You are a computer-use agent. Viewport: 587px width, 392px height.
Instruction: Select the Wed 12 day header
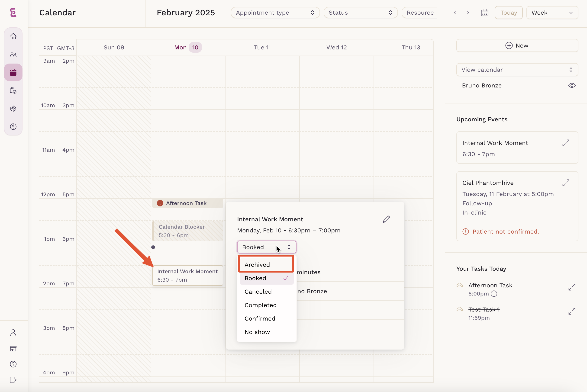(336, 48)
